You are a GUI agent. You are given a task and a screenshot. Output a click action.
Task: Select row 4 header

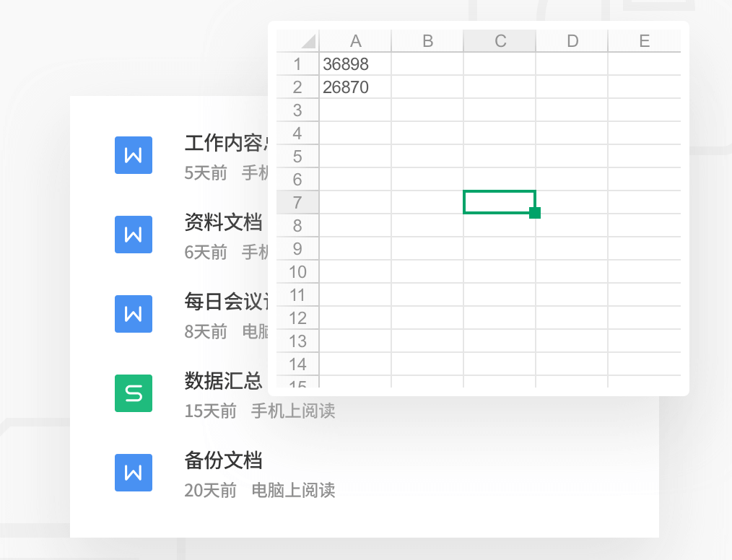[298, 133]
